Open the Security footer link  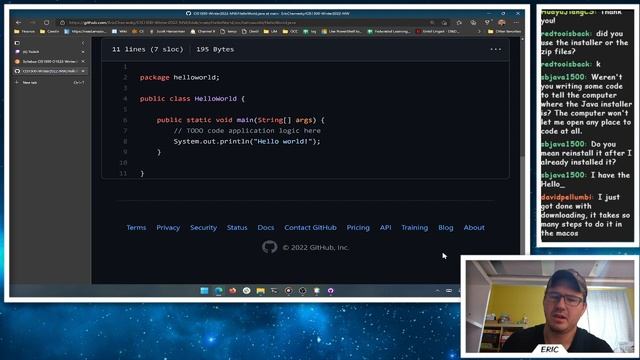pos(203,228)
